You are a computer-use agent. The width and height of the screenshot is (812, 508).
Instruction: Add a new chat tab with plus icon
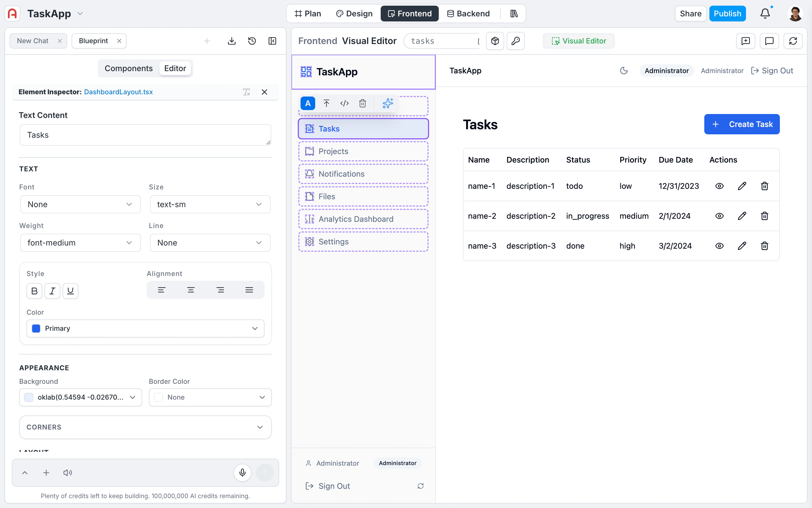click(207, 41)
